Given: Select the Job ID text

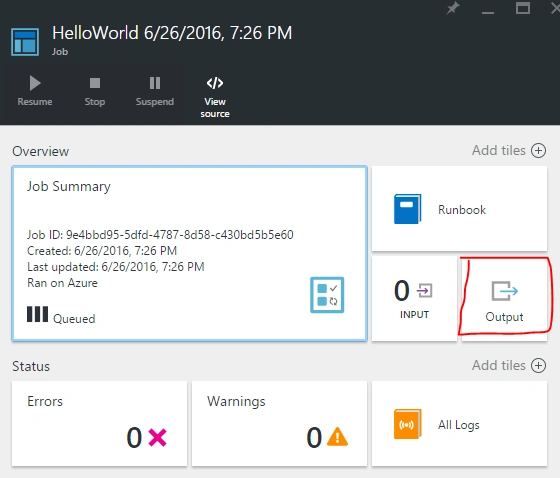Looking at the screenshot, I should [x=160, y=235].
